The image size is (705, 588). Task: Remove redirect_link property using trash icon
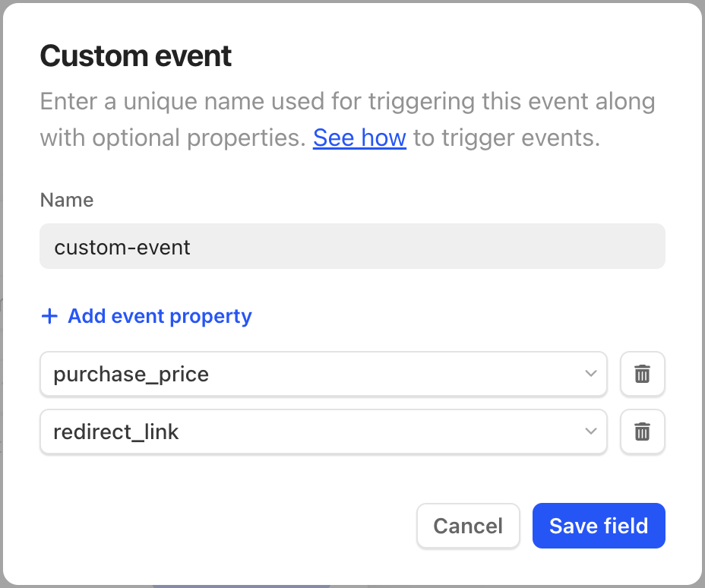point(642,432)
